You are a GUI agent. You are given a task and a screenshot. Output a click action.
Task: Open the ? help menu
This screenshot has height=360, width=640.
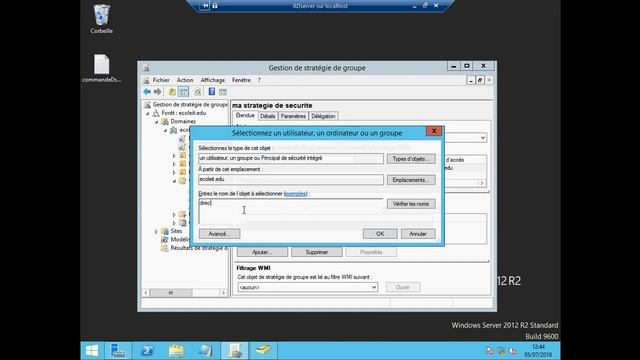(259, 80)
